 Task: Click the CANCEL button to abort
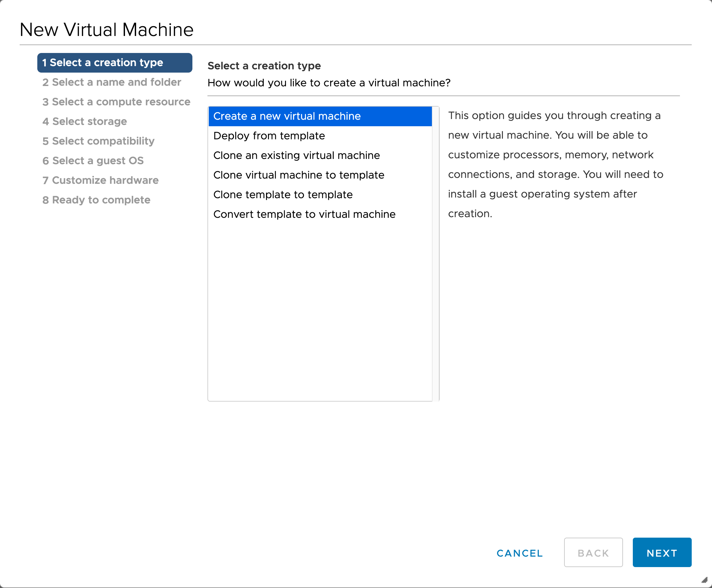(520, 553)
